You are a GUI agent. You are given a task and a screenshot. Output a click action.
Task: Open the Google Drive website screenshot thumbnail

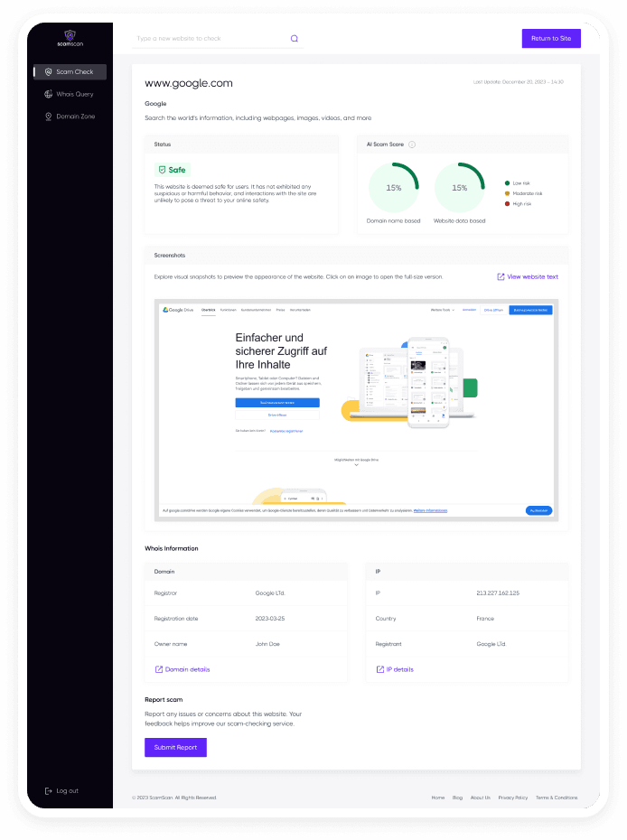point(356,410)
